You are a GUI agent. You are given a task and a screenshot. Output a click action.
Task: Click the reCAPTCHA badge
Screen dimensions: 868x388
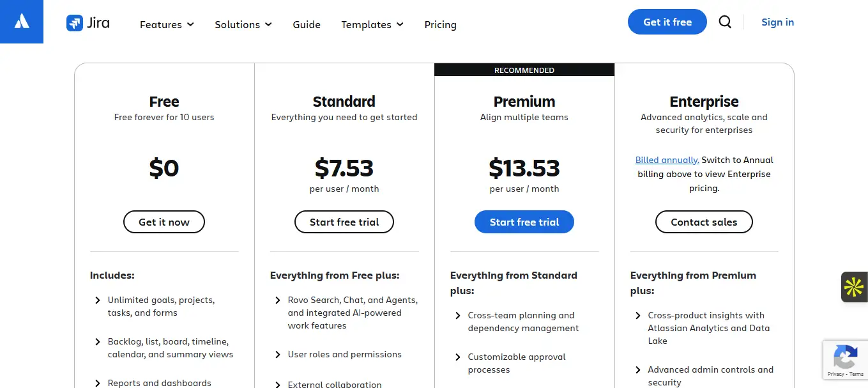(x=845, y=359)
